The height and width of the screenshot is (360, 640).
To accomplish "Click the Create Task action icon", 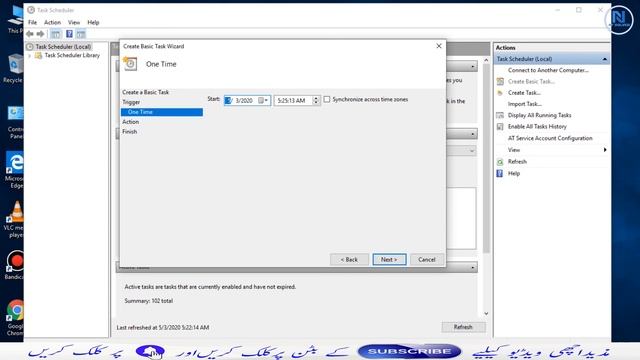I will [500, 93].
